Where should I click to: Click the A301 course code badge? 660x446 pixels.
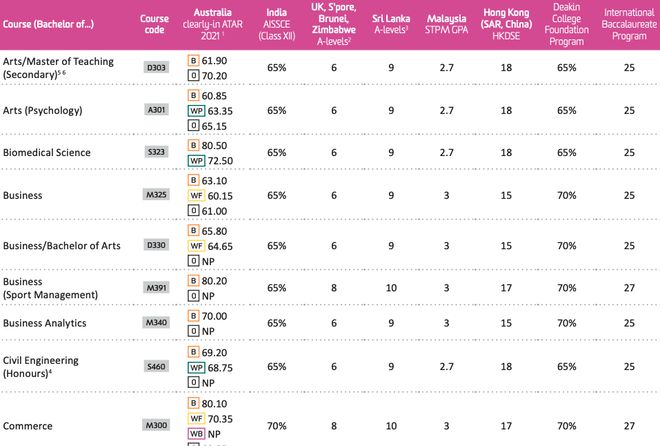156,110
